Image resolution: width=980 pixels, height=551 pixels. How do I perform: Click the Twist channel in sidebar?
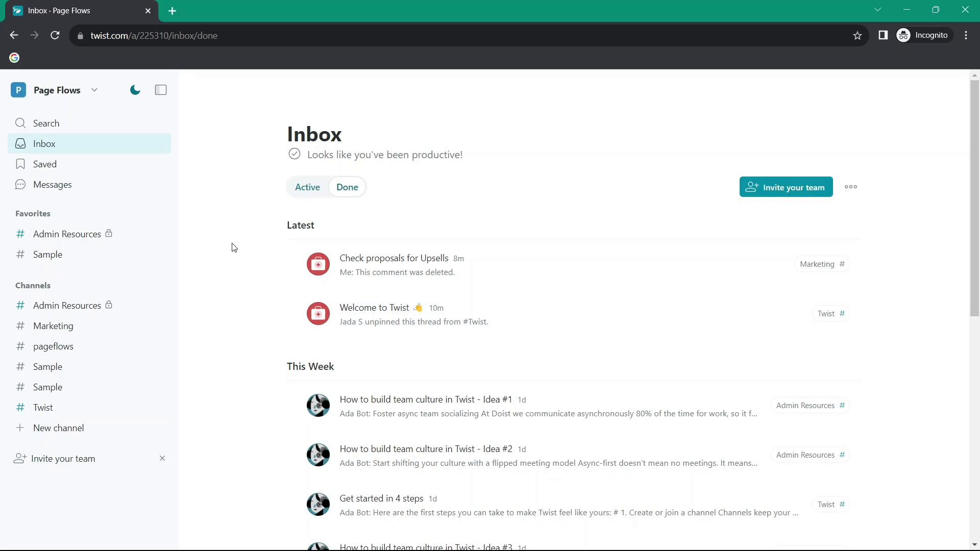42,407
